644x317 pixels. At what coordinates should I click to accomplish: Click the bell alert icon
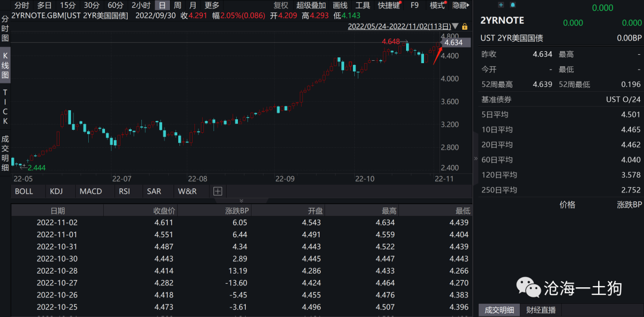512,4
